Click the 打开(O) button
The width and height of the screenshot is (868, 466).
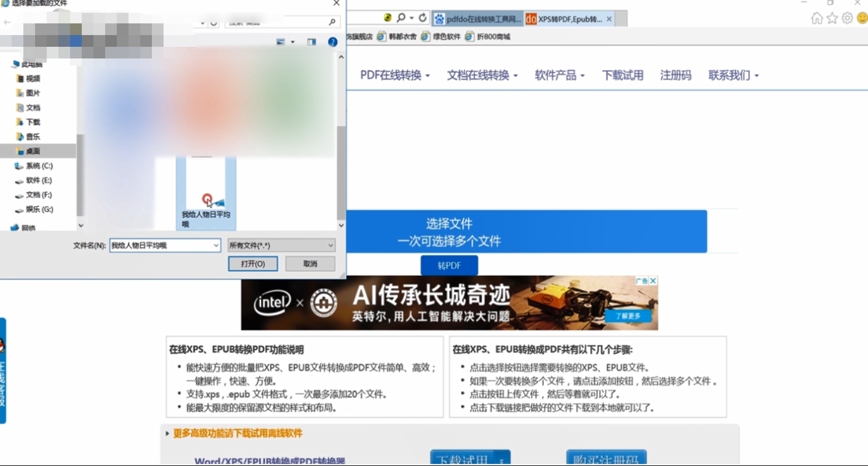pyautogui.click(x=253, y=264)
